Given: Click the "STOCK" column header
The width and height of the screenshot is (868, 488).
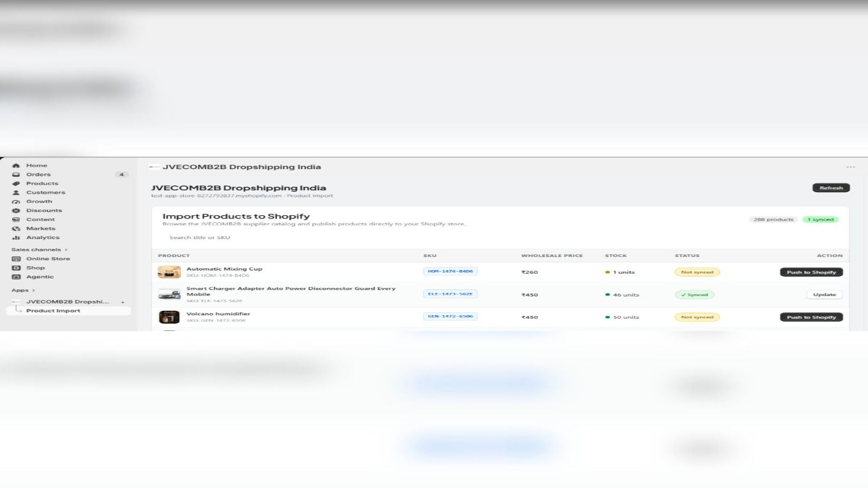Looking at the screenshot, I should pyautogui.click(x=616, y=255).
